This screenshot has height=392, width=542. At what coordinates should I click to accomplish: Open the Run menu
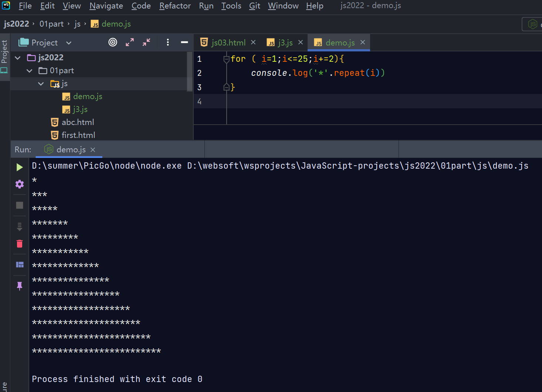click(206, 6)
